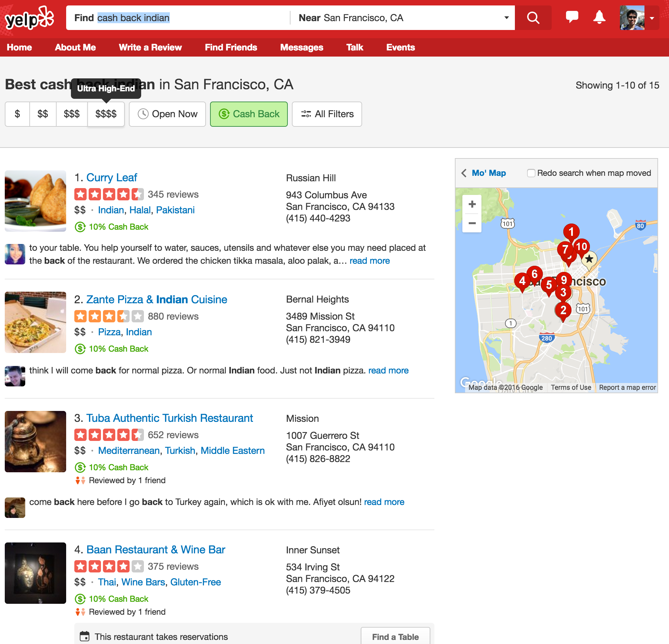
Task: Open the user profile dropdown menu
Action: pos(651,18)
